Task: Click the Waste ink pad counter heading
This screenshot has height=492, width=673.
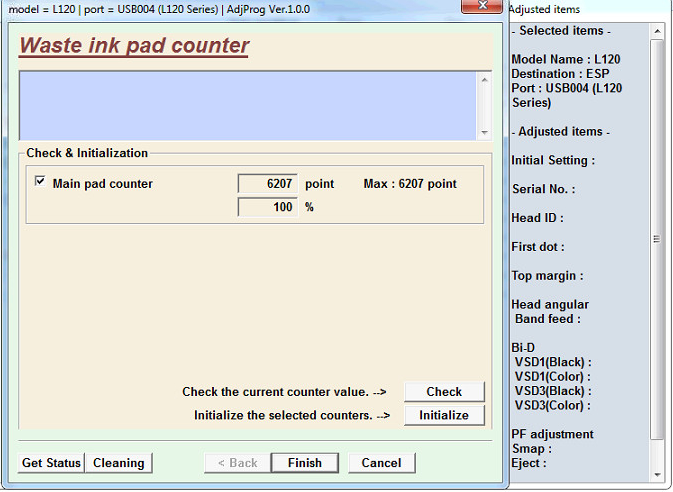Action: pyautogui.click(x=134, y=46)
